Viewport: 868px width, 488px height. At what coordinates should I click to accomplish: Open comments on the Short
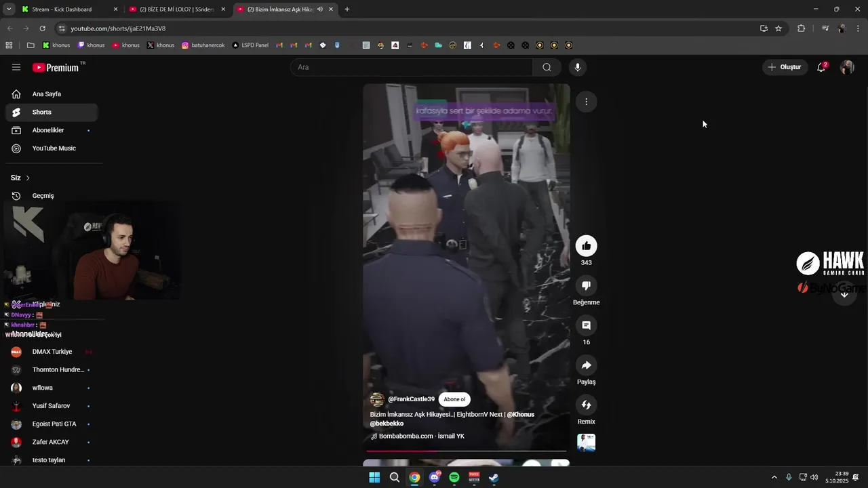[586, 325]
